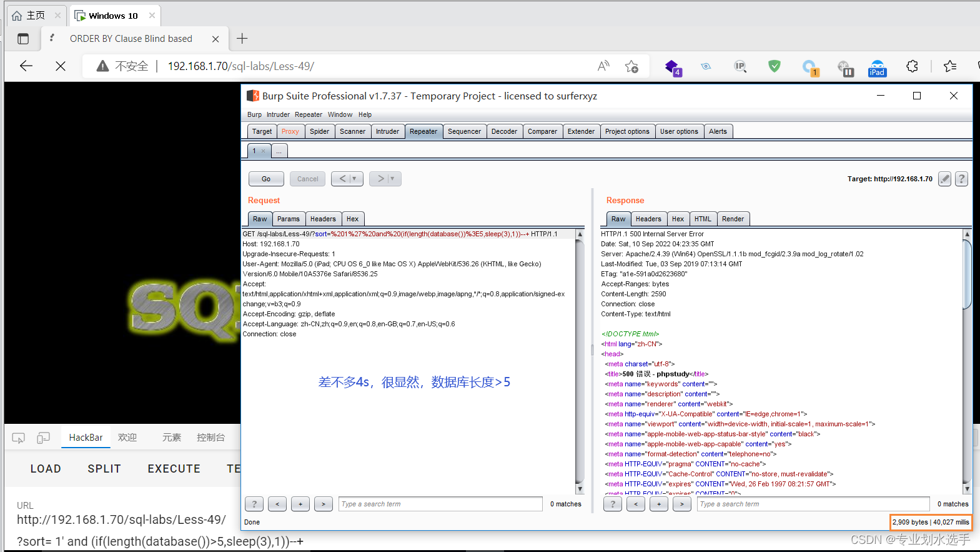Click the browser back arrow

tap(26, 66)
